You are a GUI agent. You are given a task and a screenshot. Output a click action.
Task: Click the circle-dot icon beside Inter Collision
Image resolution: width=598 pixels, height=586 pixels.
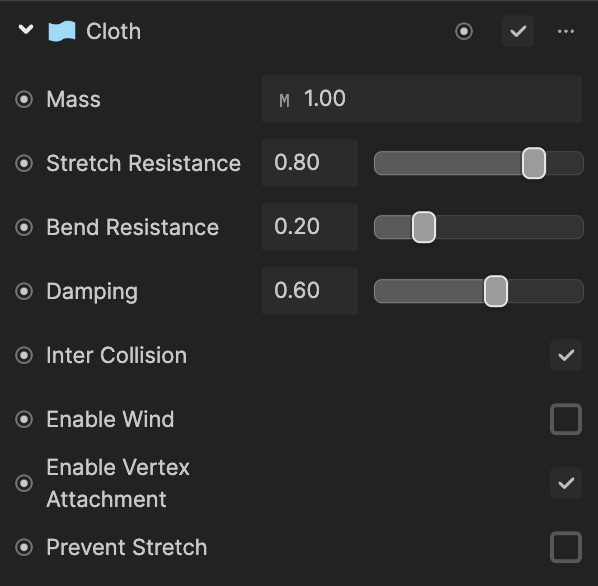point(24,356)
